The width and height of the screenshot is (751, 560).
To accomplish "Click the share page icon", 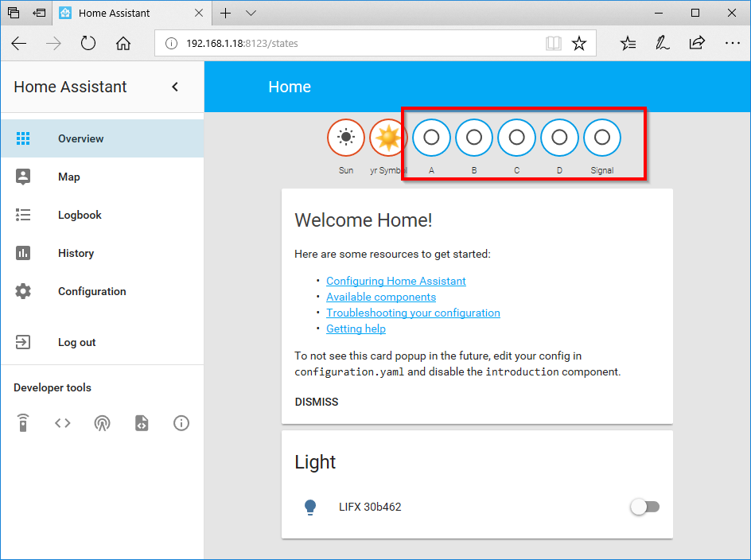I will click(x=697, y=43).
